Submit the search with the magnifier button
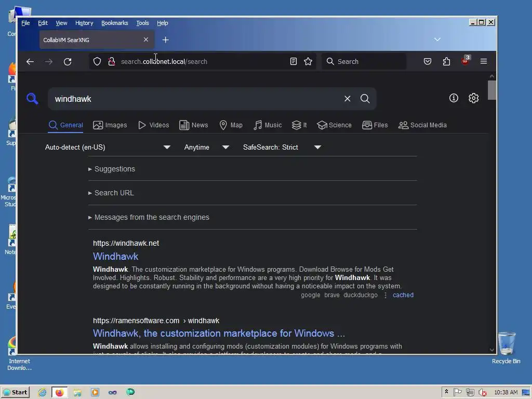The image size is (532, 399). (365, 99)
